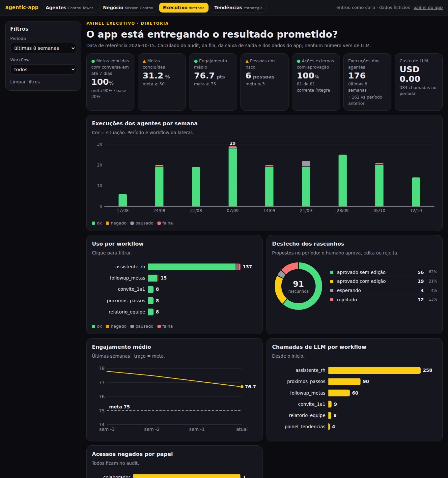This screenshot has height=478, width=448.
Task: Click the 'Execuções dos agentes' 176 KPI value
Action: (x=357, y=76)
